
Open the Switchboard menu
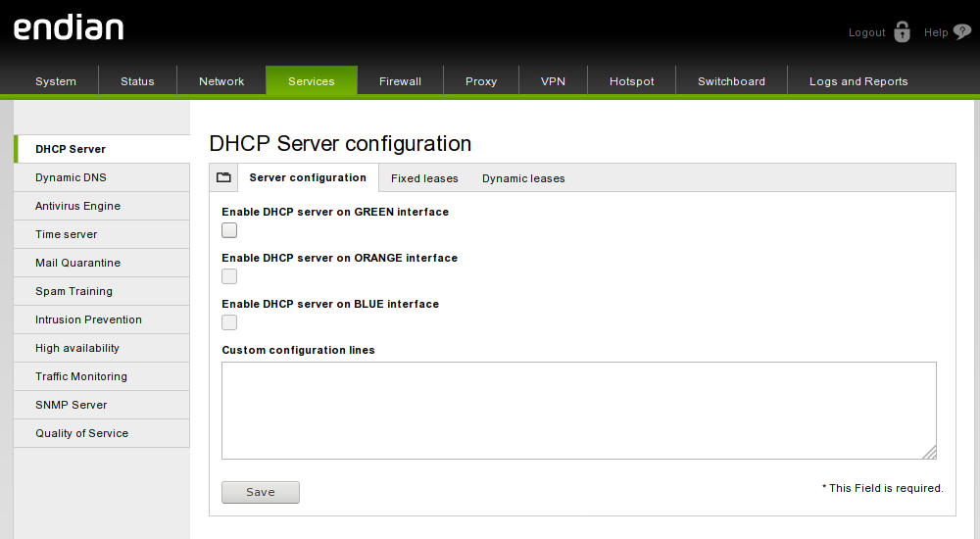[x=731, y=81]
